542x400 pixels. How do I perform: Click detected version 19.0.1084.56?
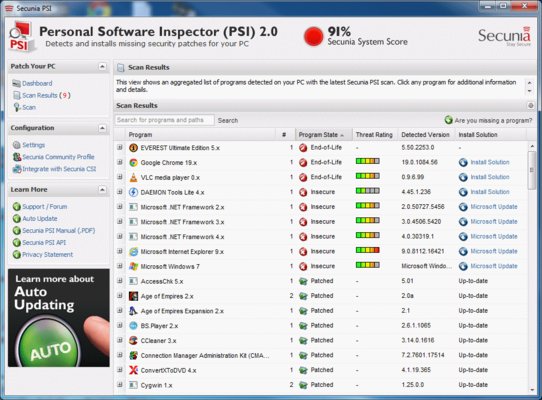tap(419, 162)
